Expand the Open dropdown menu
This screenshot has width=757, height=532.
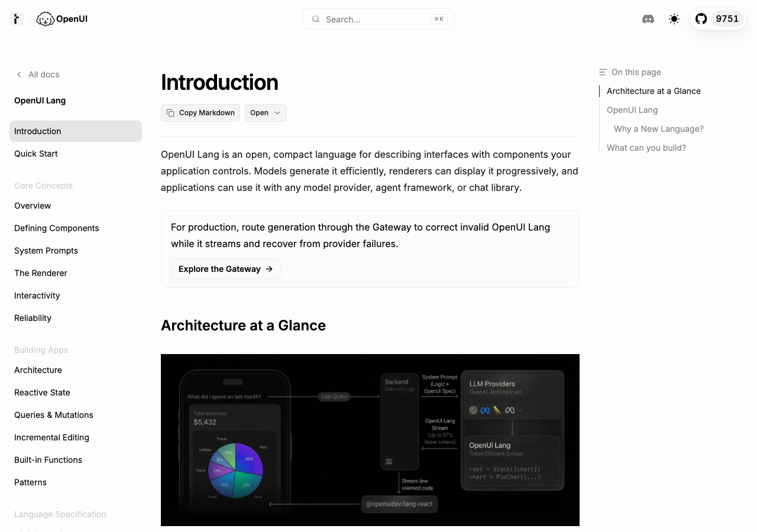266,113
